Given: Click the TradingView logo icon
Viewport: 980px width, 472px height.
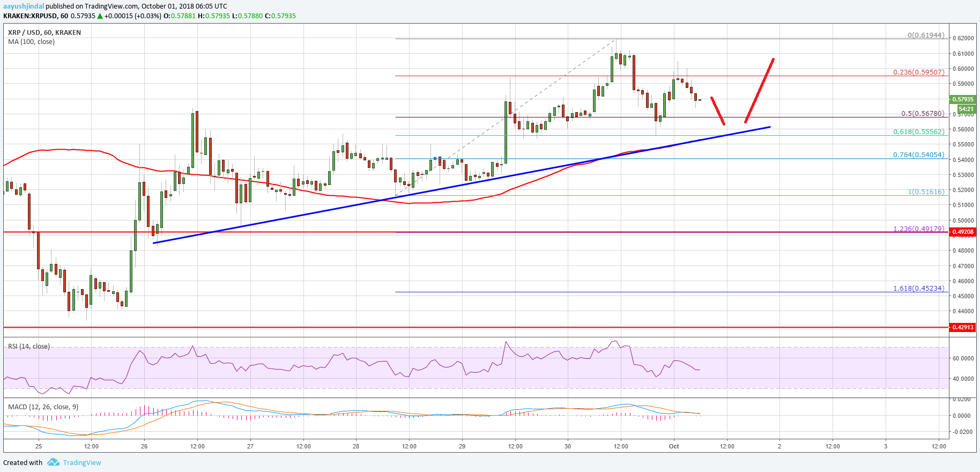Looking at the screenshot, I should pyautogui.click(x=53, y=462).
